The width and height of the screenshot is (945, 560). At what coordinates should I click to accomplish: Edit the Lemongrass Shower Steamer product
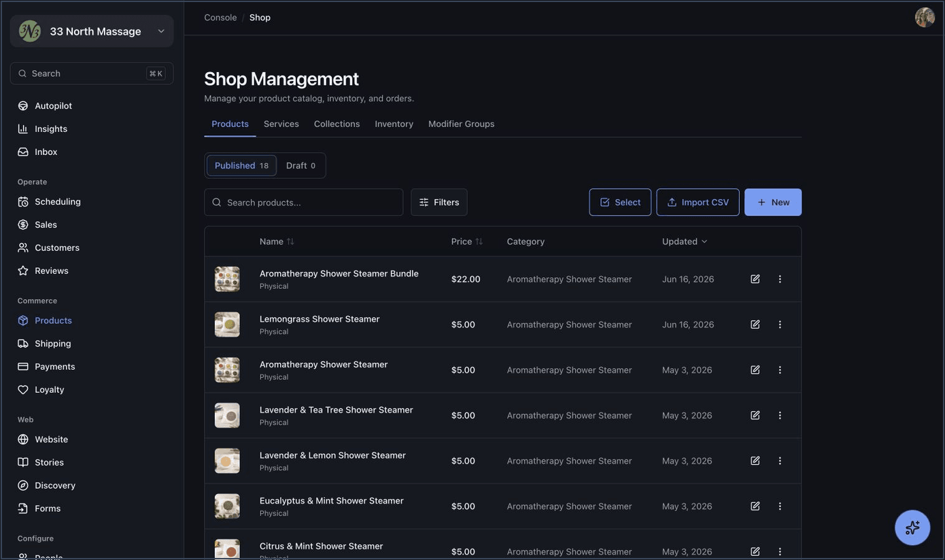pos(755,325)
